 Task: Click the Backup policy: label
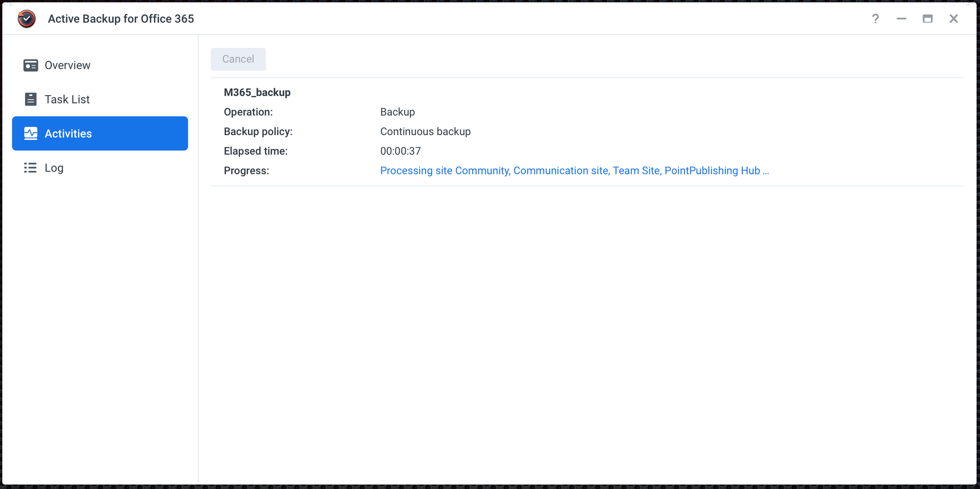(x=258, y=131)
